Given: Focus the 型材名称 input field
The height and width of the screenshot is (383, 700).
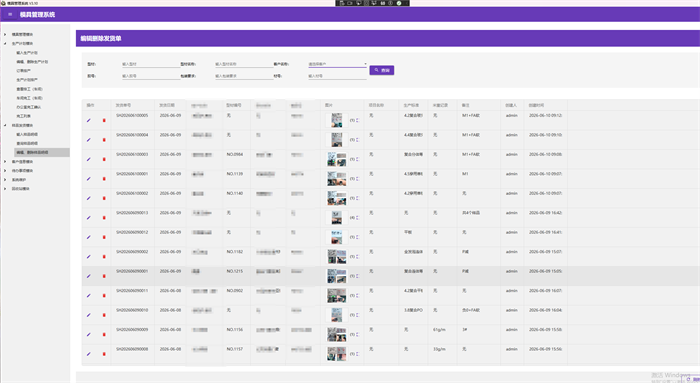Looking at the screenshot, I should tap(243, 64).
